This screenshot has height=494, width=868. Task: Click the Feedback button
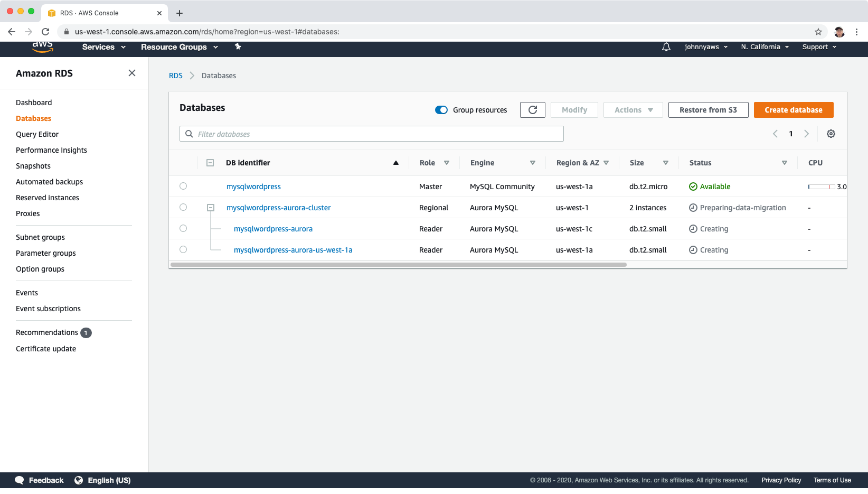(x=46, y=480)
